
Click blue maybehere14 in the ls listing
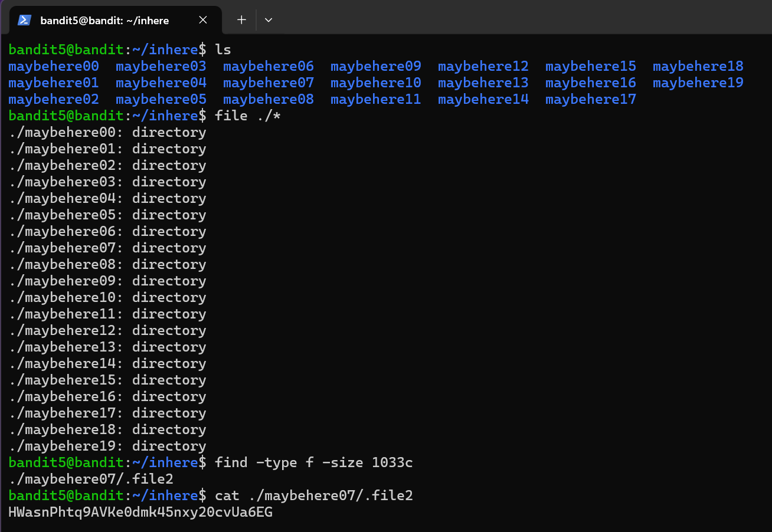click(483, 99)
